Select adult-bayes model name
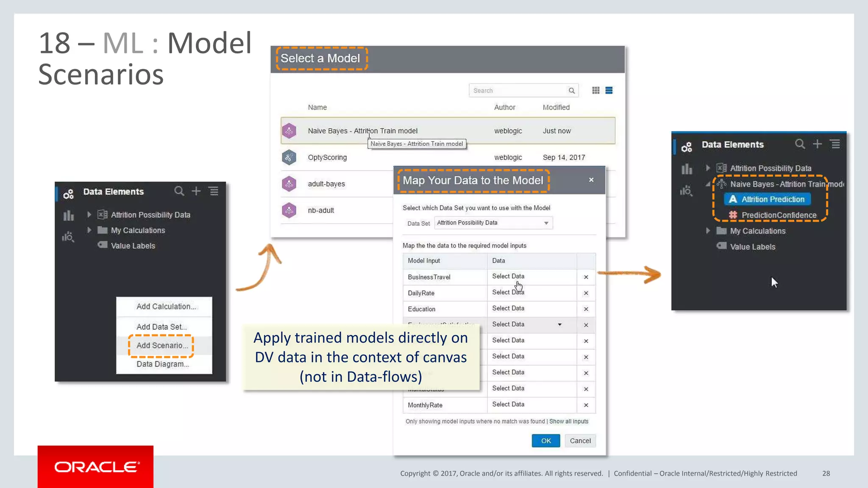This screenshot has height=488, width=868. tap(326, 184)
